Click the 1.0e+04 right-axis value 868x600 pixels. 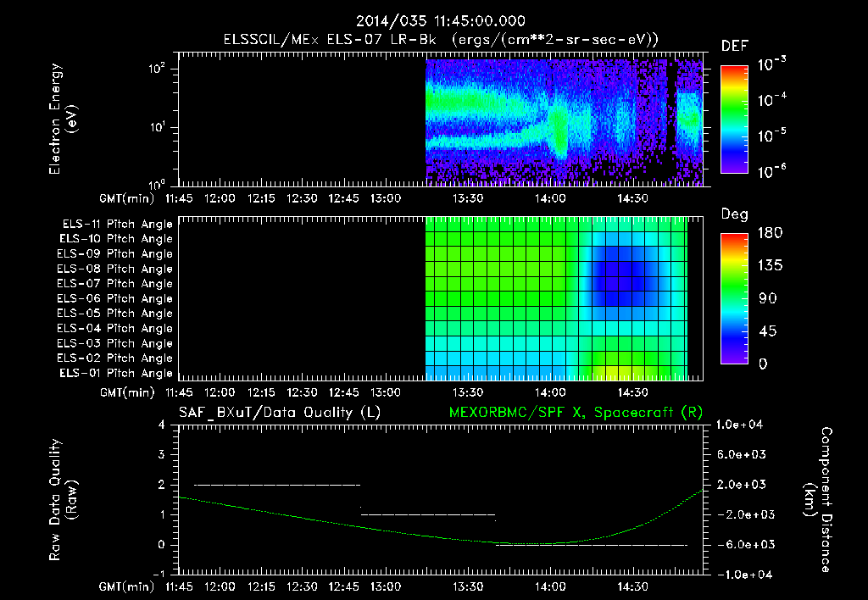[x=739, y=425]
